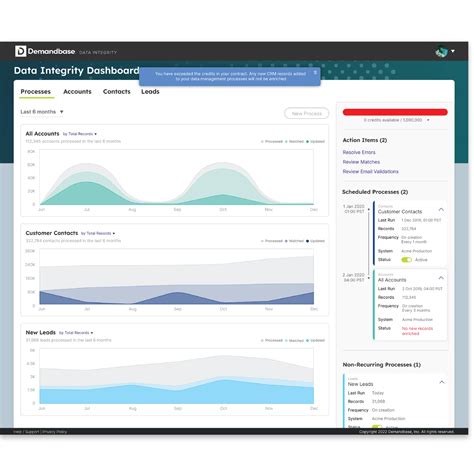Open New Leads by Total Records dropdown
Screen dimensions: 474x474
click(76, 333)
